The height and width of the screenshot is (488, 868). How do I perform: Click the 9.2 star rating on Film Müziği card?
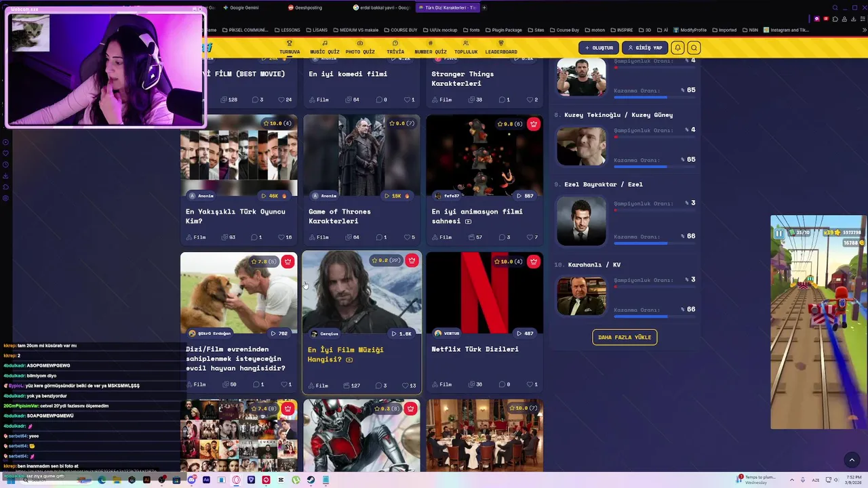point(386,260)
